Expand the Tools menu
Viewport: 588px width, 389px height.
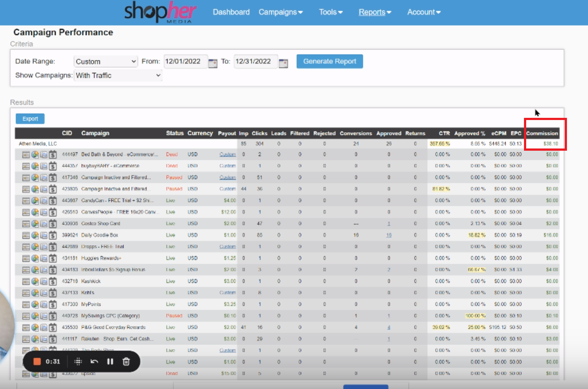click(x=331, y=12)
